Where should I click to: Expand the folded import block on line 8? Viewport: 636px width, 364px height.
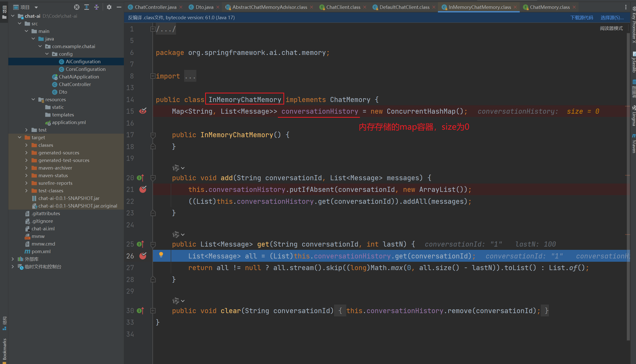point(153,76)
